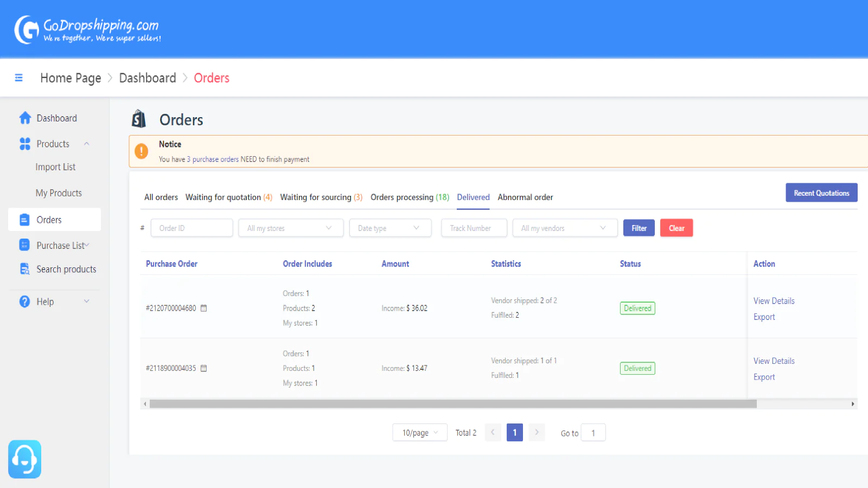Switch to Orders processing tab
The height and width of the screenshot is (488, 868).
tap(409, 197)
